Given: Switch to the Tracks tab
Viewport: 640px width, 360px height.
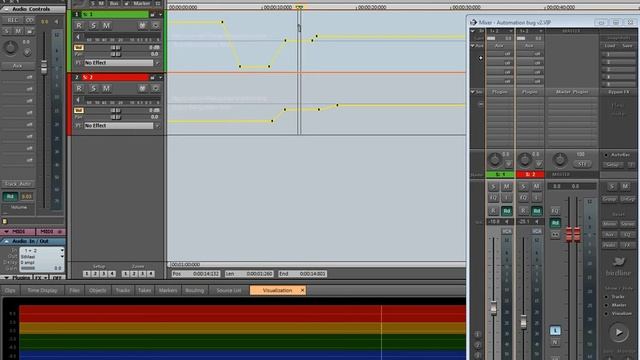Looking at the screenshot, I should tap(122, 291).
